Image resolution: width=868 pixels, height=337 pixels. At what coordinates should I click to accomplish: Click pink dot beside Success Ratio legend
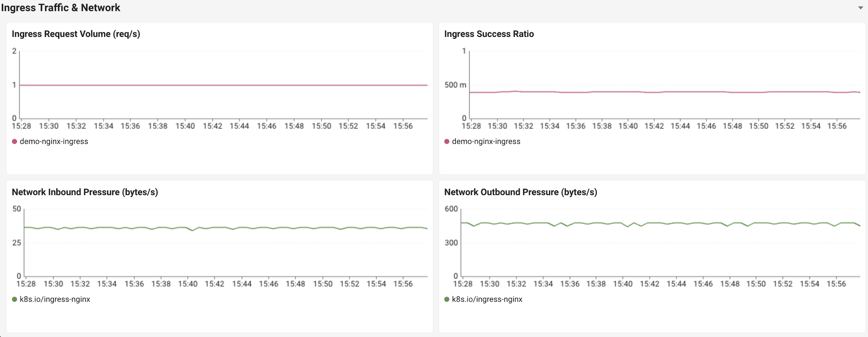[x=447, y=141]
